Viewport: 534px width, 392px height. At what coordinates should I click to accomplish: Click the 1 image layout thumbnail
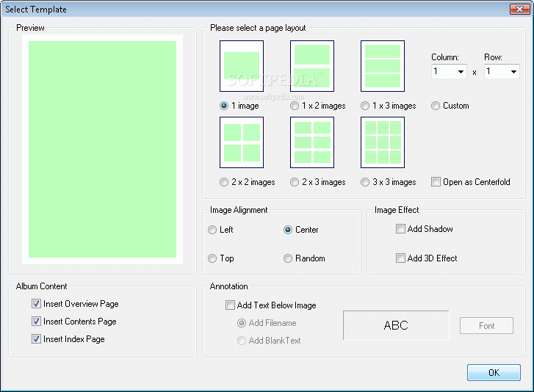click(x=242, y=66)
